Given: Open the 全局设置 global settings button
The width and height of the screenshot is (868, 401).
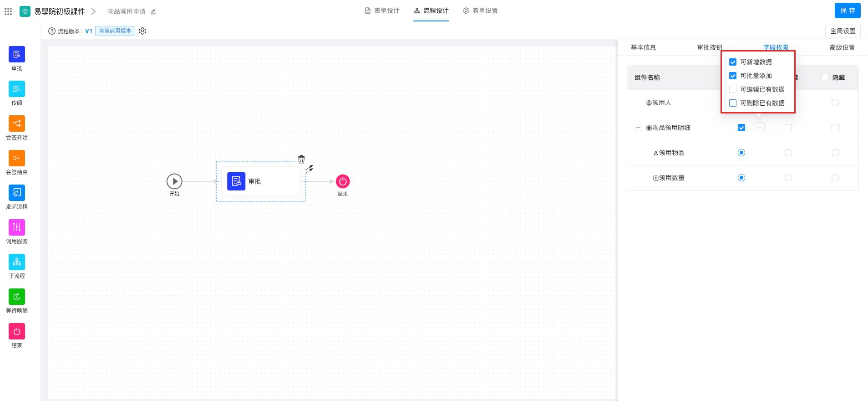Looking at the screenshot, I should tap(843, 31).
